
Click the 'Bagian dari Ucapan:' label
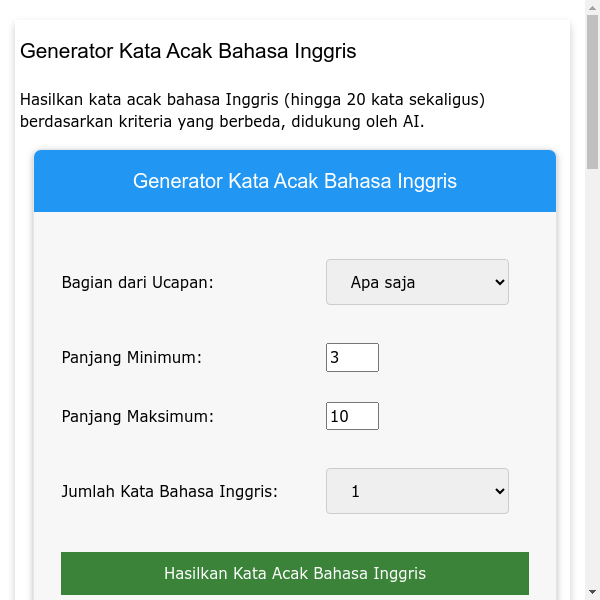coord(138,282)
